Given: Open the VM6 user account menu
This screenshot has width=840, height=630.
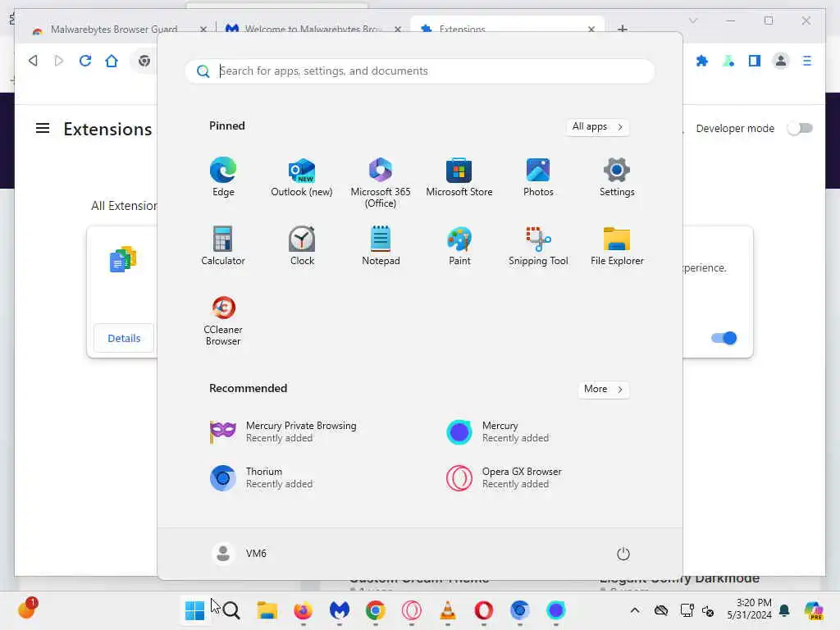Looking at the screenshot, I should click(239, 554).
